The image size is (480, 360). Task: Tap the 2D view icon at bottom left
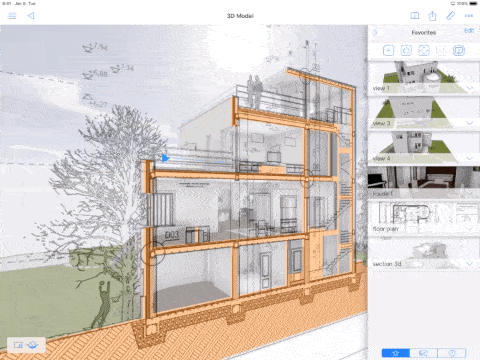(x=18, y=345)
